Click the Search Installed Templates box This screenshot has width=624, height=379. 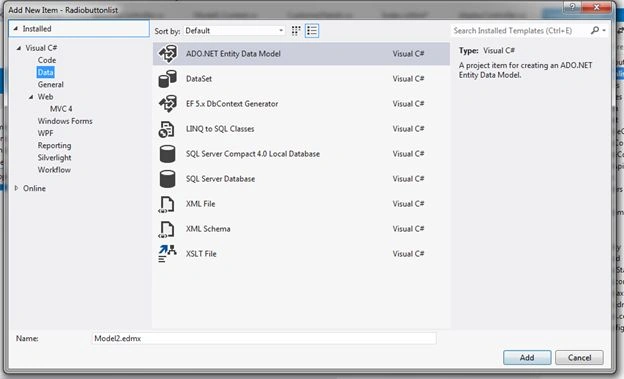coord(520,31)
